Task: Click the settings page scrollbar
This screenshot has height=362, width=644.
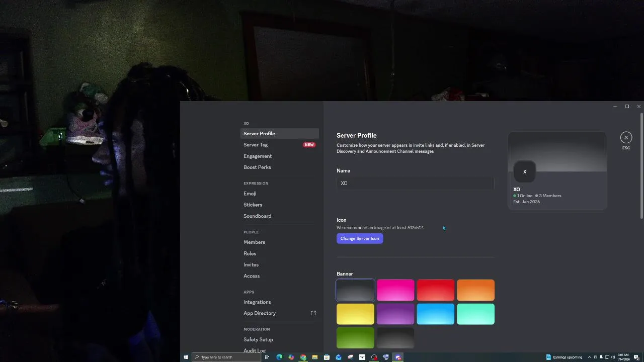Action: coord(641,166)
